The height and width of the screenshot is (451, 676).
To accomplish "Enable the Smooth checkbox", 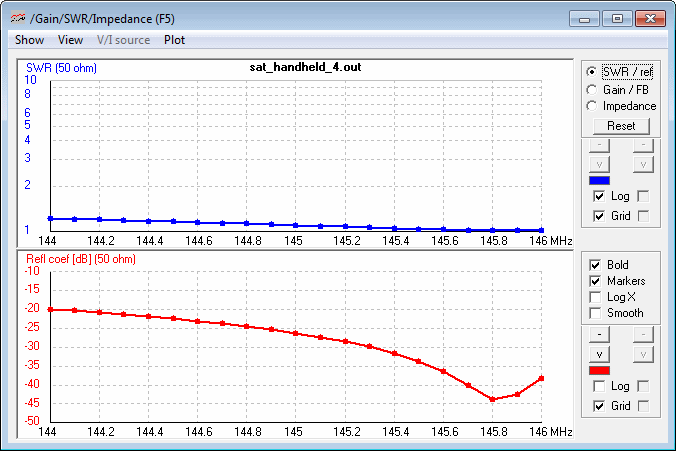I will [595, 313].
